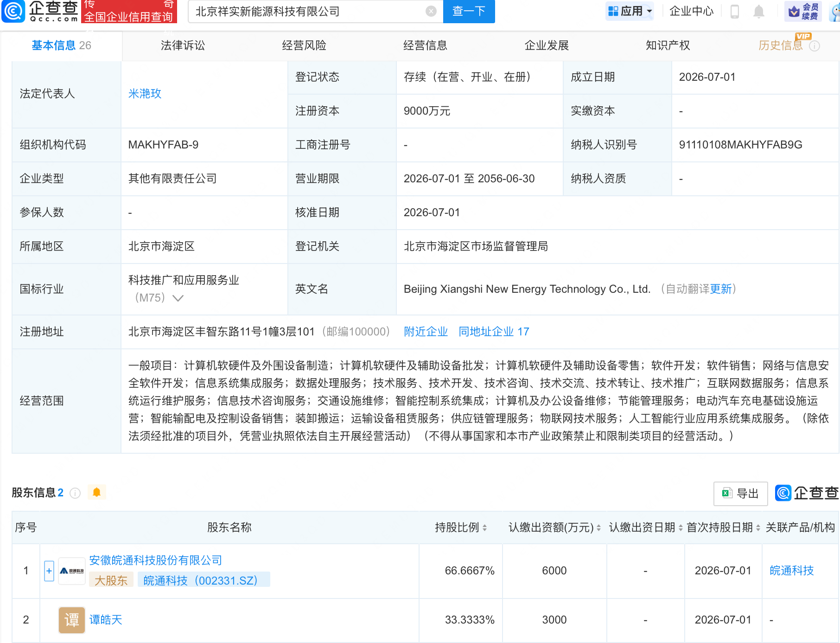Click the 会员续费 crown badge
The height and width of the screenshot is (643, 840).
(803, 11)
